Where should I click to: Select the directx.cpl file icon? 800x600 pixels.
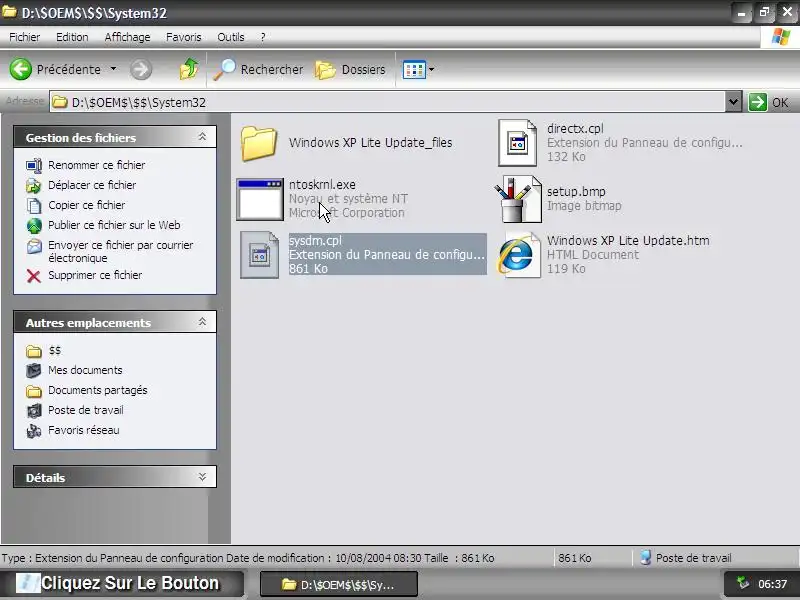(517, 143)
